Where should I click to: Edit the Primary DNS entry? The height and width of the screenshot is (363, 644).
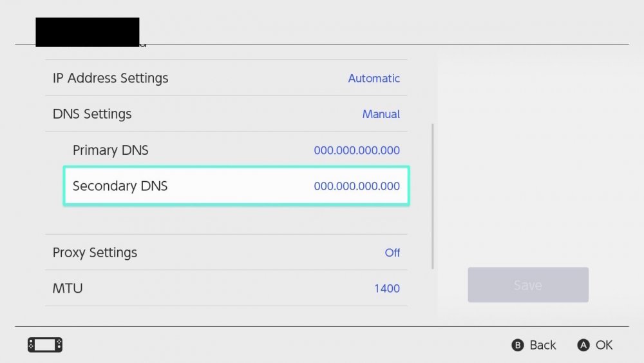tap(236, 150)
